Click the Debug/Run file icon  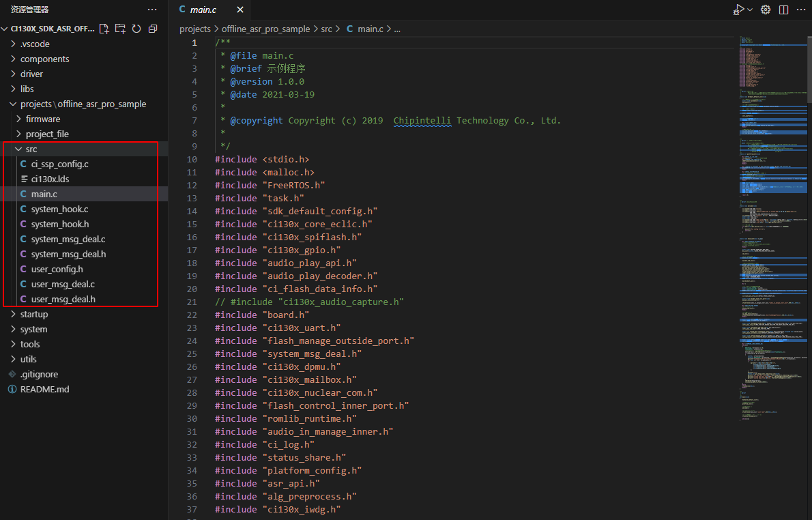click(x=738, y=10)
